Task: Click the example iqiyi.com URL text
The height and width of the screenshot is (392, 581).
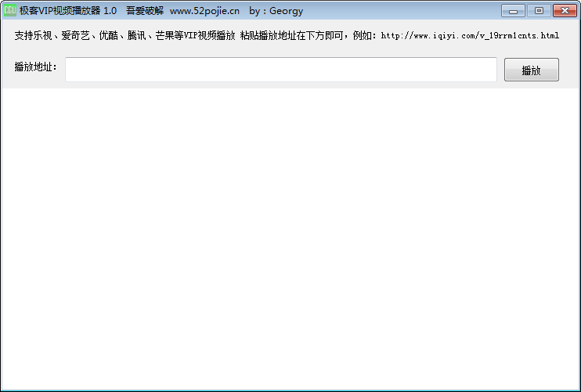Action: pos(470,36)
